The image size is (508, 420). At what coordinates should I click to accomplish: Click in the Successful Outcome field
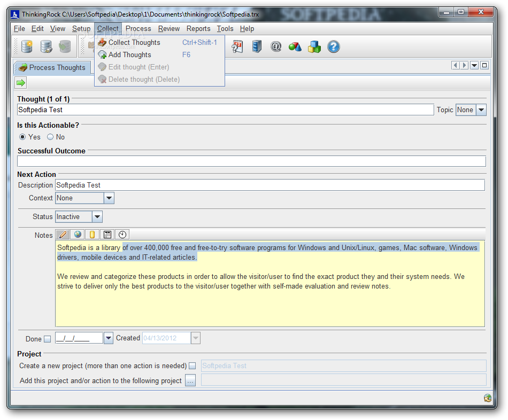(x=251, y=161)
